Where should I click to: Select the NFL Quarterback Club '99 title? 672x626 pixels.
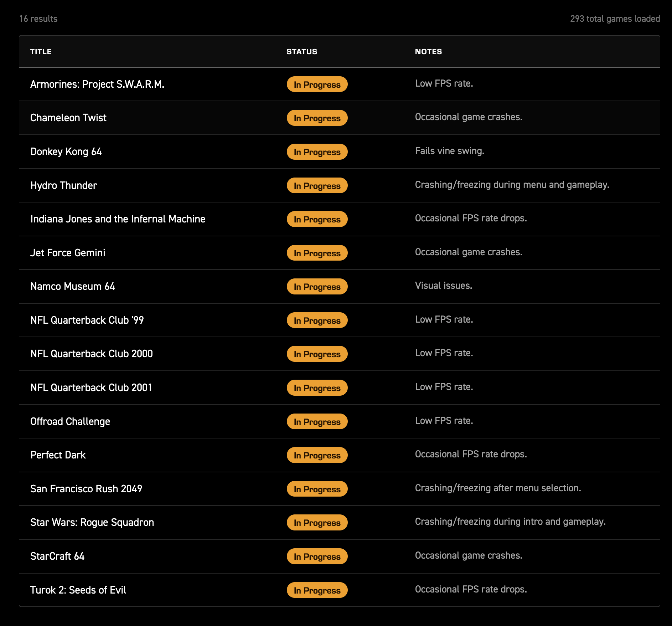click(x=87, y=320)
